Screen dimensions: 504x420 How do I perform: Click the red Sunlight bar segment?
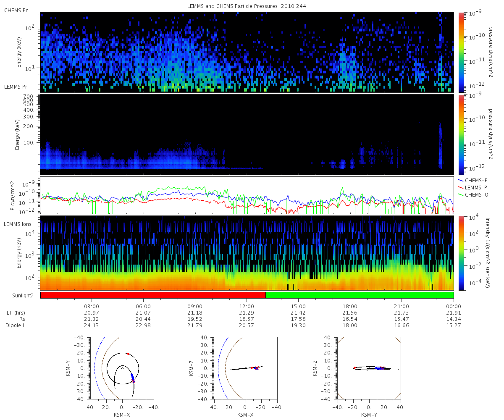tap(153, 295)
